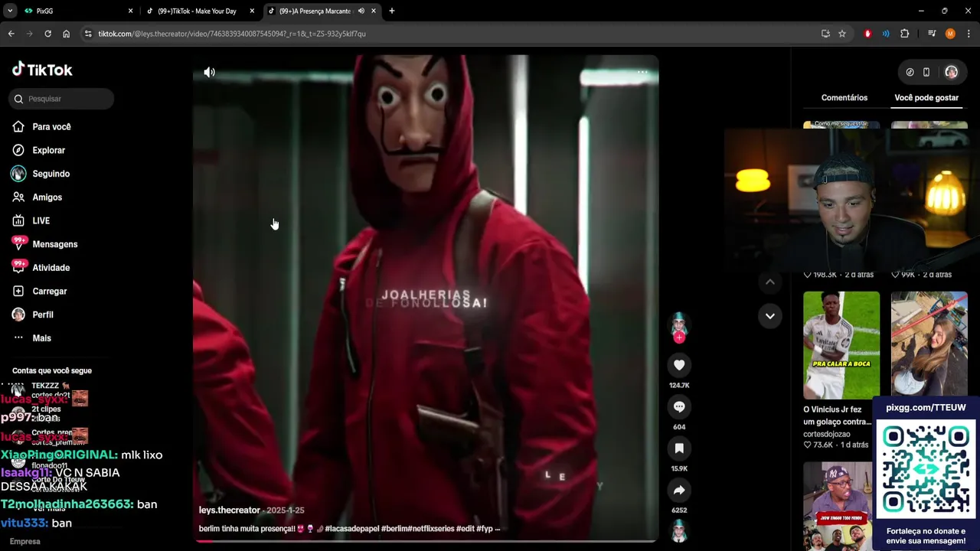This screenshot has height=551, width=980.
Task: Click the TikTok logo
Action: pyautogui.click(x=42, y=70)
